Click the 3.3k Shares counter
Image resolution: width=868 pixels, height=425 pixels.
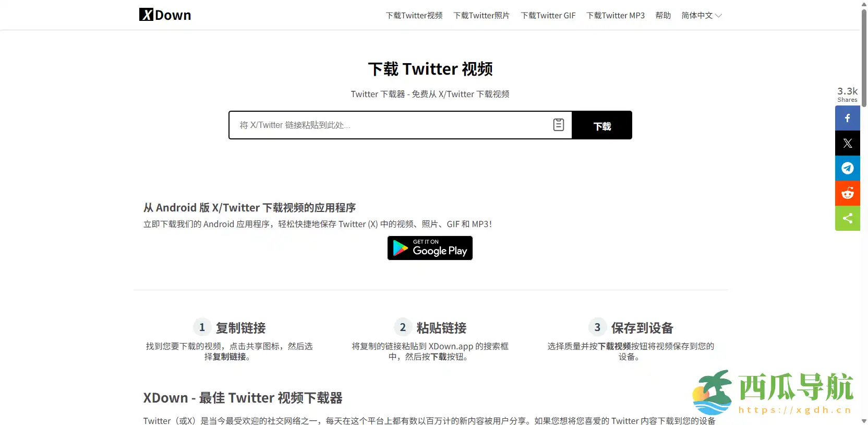847,95
